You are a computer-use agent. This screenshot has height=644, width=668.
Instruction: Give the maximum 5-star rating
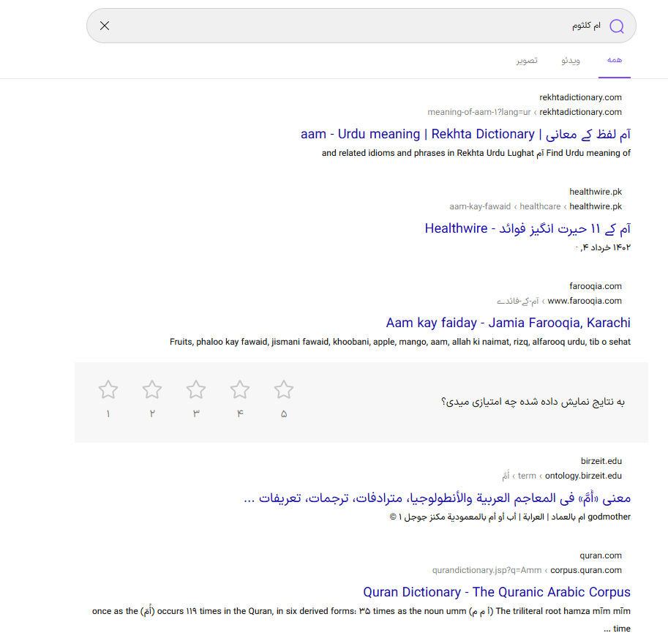tap(283, 389)
